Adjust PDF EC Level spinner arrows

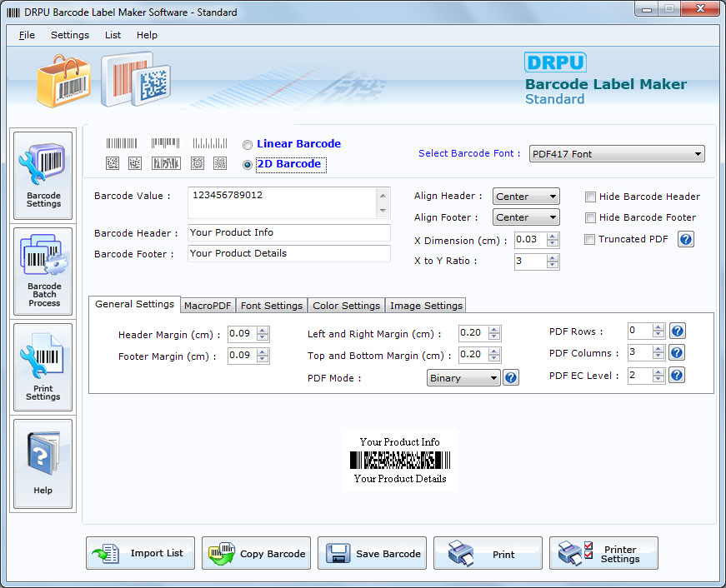(x=658, y=375)
